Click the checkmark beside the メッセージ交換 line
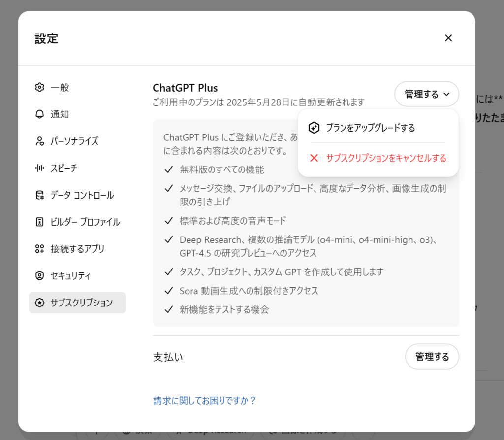Image resolution: width=504 pixels, height=440 pixels. 169,189
